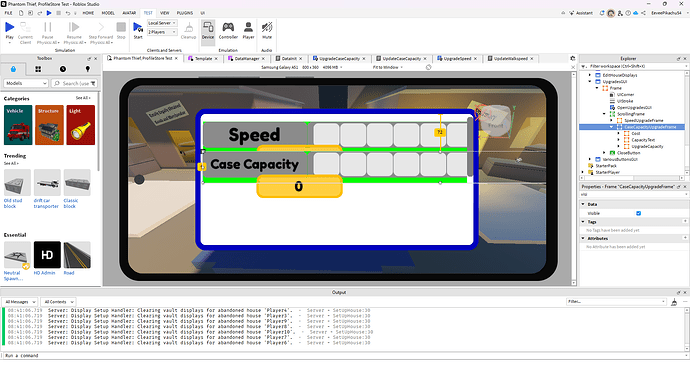Open the Toolbox Marketplace tab icon
The width and height of the screenshot is (690, 367).
[13, 69]
